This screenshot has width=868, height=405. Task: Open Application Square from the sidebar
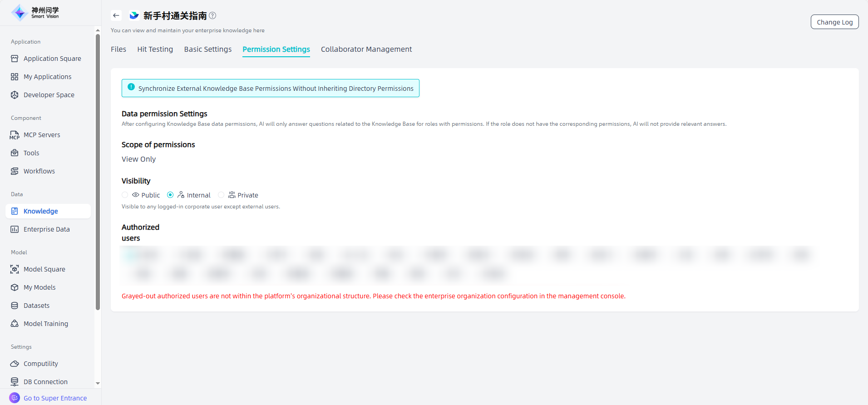[x=52, y=59]
